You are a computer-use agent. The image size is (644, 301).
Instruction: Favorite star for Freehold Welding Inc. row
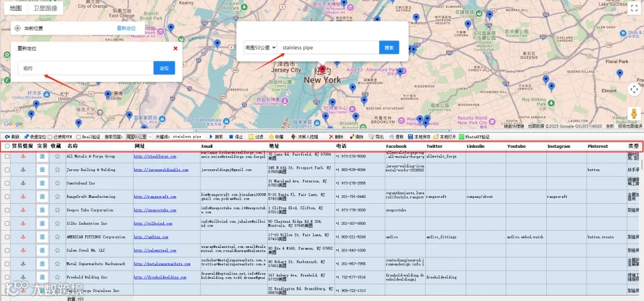pyautogui.click(x=57, y=277)
